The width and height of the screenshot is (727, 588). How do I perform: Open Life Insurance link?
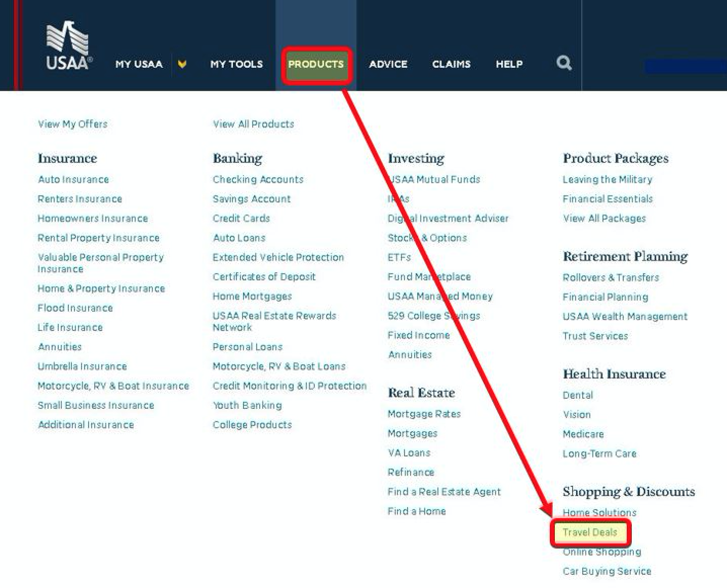coord(70,327)
